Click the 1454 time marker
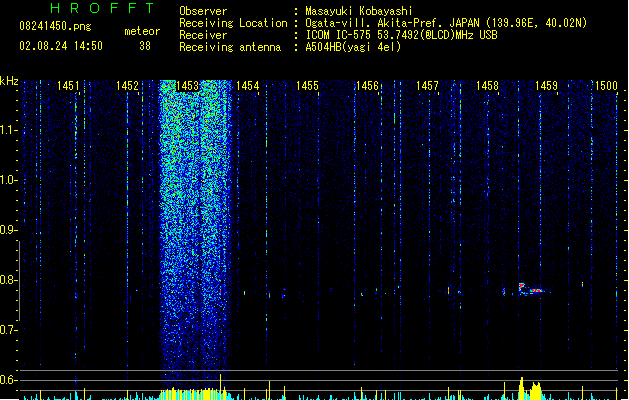Image resolution: width=629 pixels, height=400 pixels. (248, 86)
